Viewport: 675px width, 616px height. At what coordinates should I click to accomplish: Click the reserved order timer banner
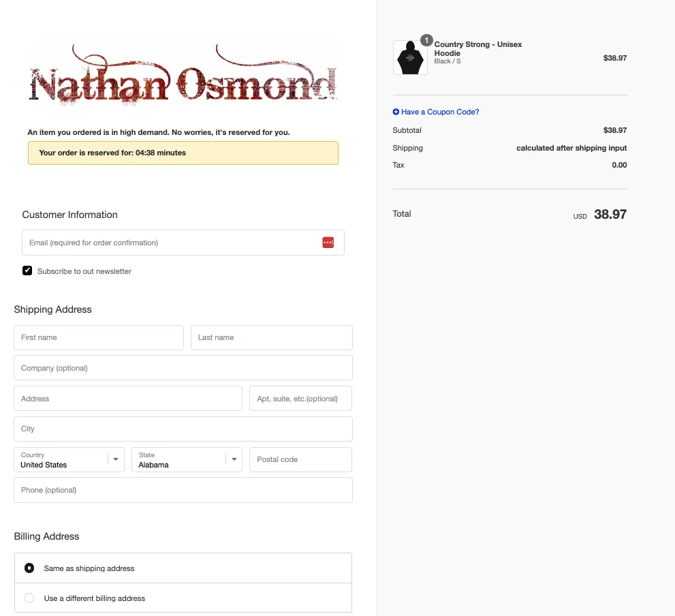tap(183, 153)
